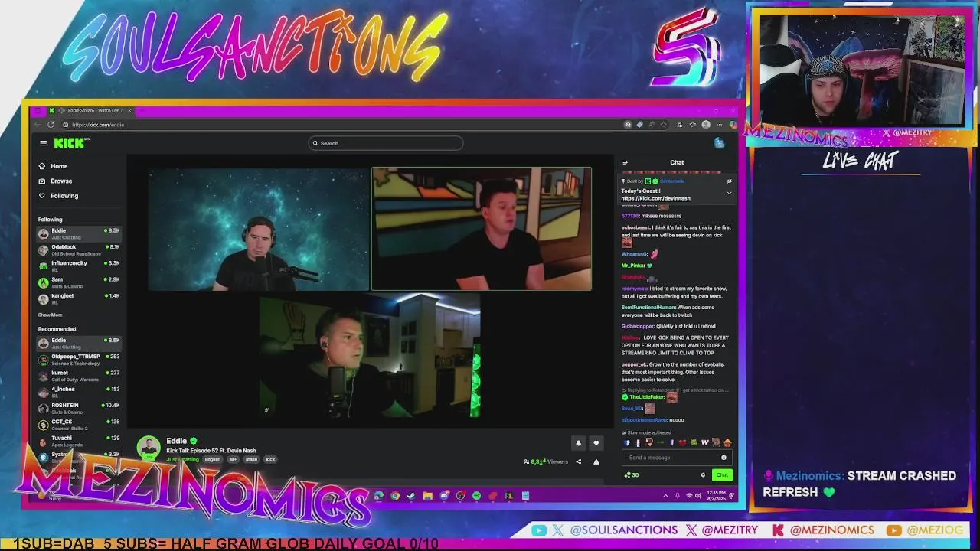Insert the W quick emote
Screen dimensions: 980x551
704,442
